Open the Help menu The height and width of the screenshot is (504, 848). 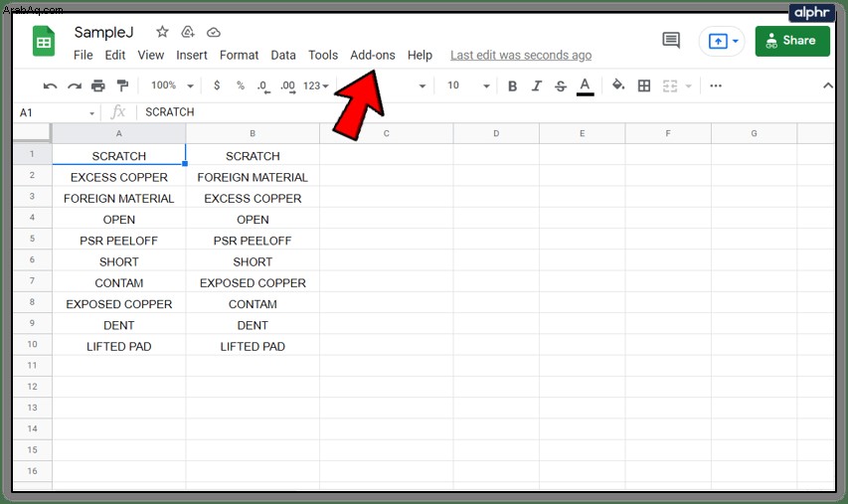point(420,55)
